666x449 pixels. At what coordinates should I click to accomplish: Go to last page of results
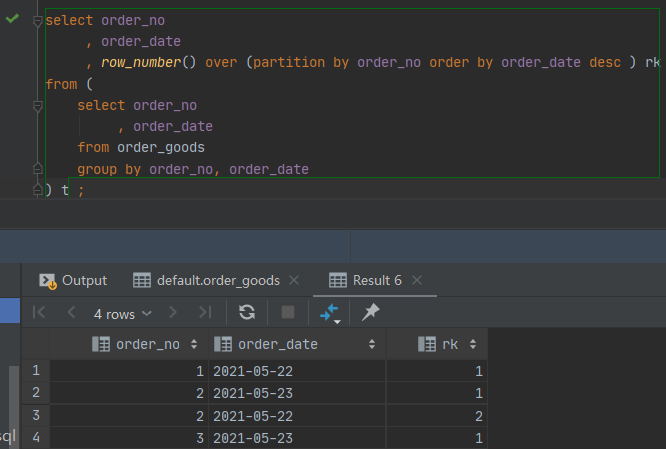(x=205, y=313)
